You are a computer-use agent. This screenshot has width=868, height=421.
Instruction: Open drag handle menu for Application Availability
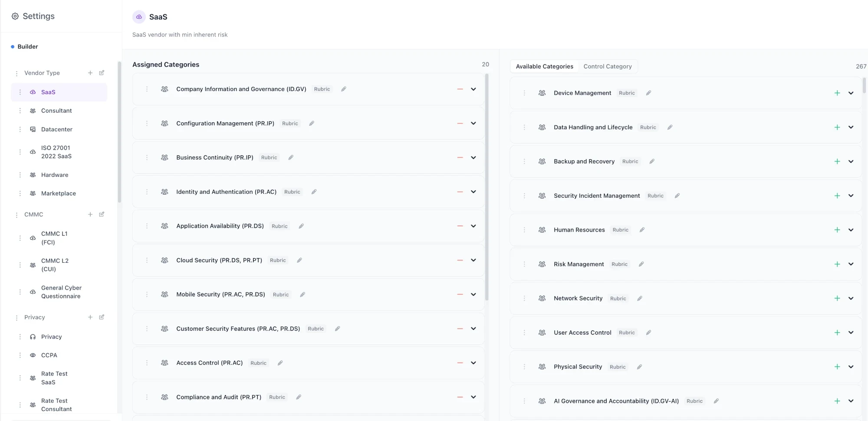(147, 226)
